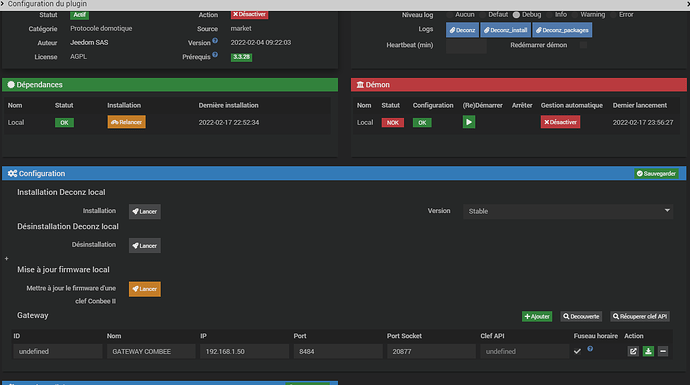Click the green gateway download icon
This screenshot has width=690, height=385.
648,351
